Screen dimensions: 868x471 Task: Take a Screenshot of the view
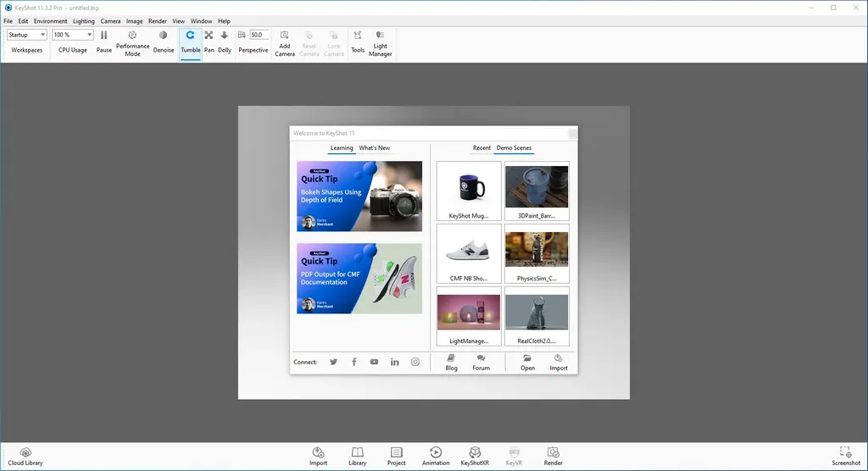(x=846, y=457)
